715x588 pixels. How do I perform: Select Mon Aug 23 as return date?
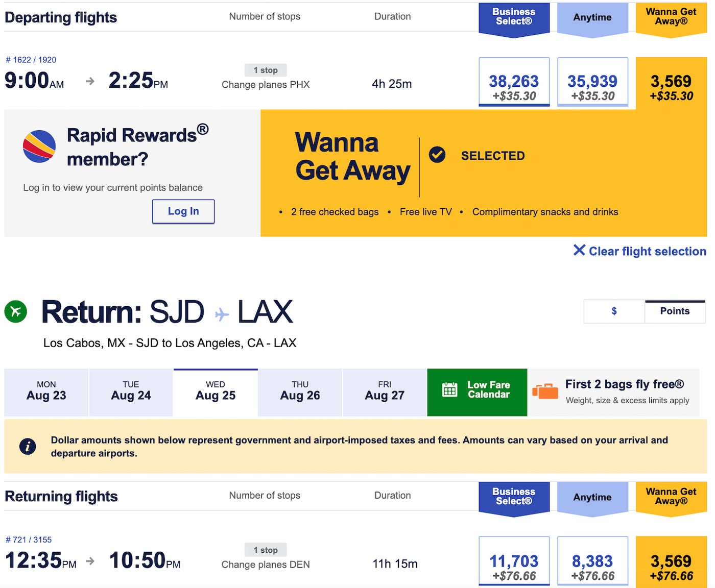tap(46, 392)
